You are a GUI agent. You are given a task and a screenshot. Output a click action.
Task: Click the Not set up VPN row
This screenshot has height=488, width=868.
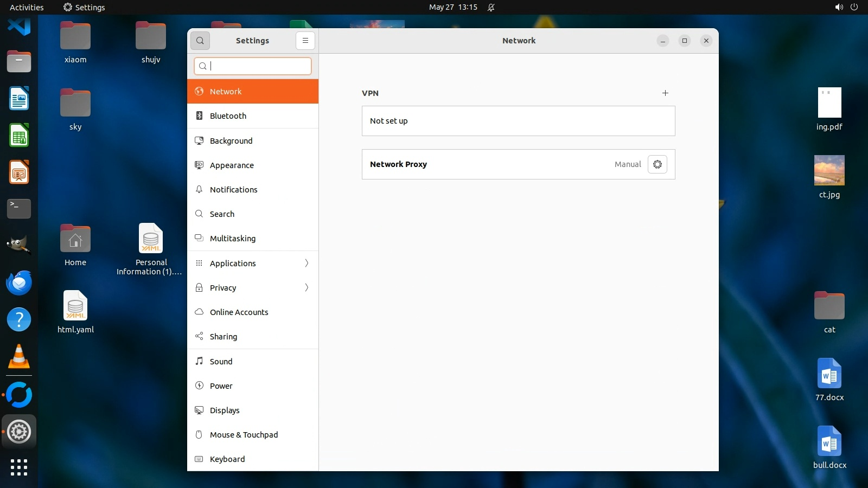click(x=518, y=121)
